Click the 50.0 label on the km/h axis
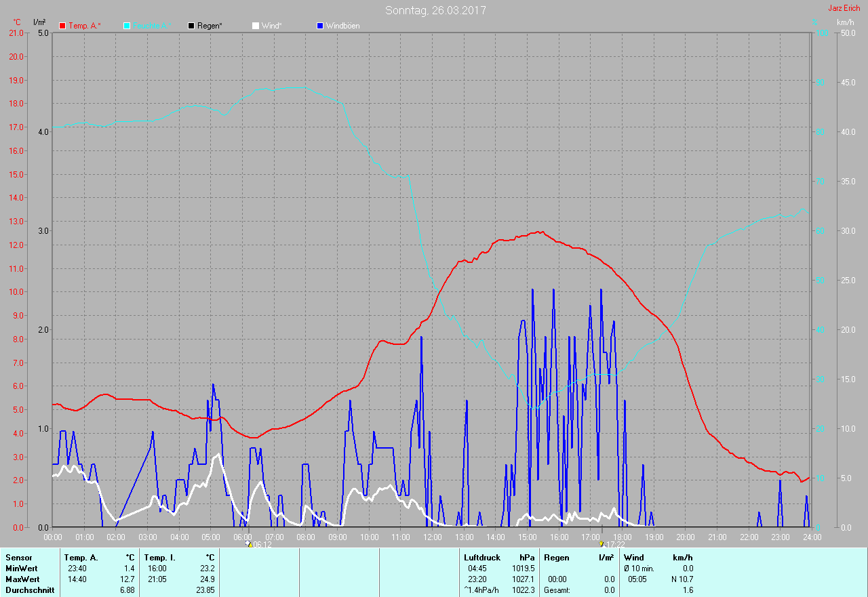 848,33
